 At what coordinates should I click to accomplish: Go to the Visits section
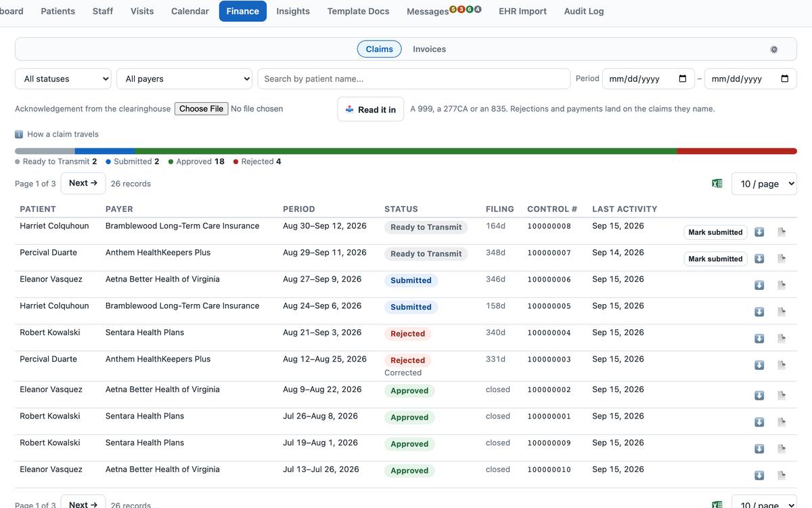(142, 11)
